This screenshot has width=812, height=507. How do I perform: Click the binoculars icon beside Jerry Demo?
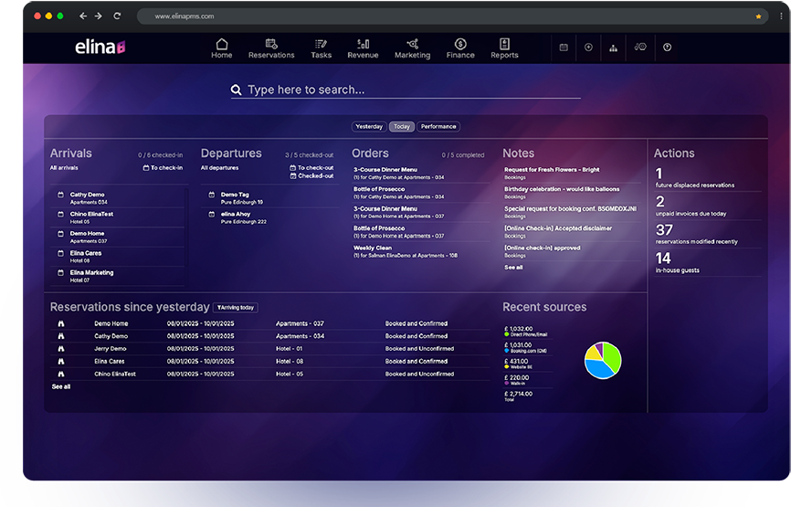pos(60,349)
